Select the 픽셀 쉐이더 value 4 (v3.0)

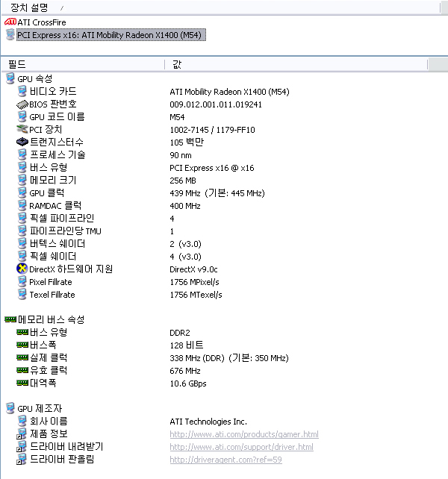tap(185, 257)
